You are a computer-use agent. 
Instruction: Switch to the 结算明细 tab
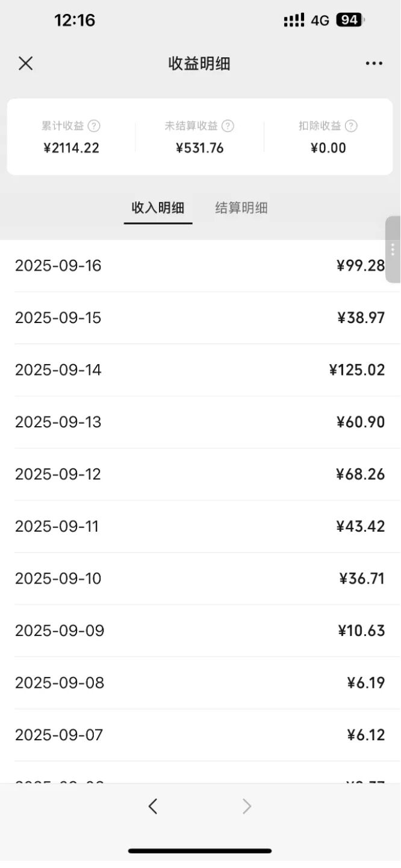(x=241, y=207)
